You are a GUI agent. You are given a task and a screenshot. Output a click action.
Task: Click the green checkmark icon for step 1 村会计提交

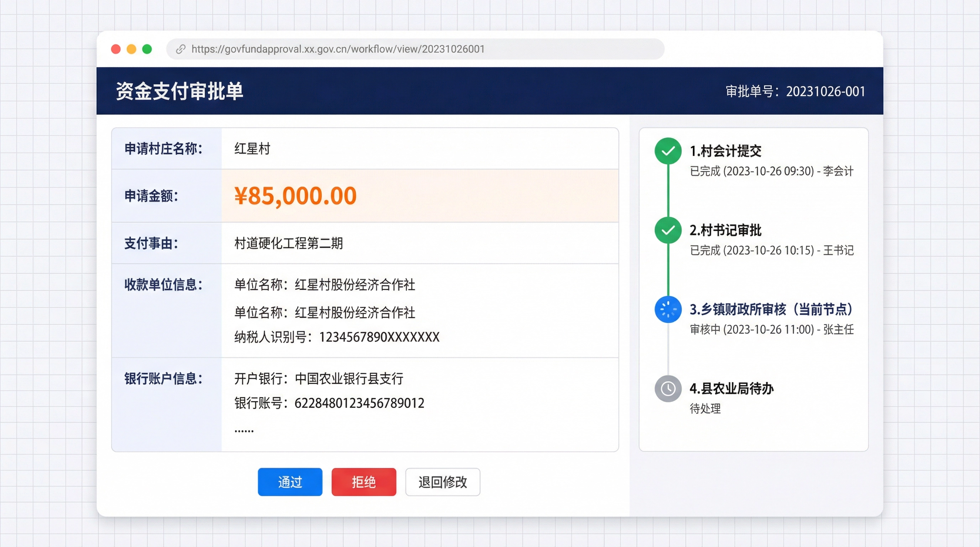668,151
